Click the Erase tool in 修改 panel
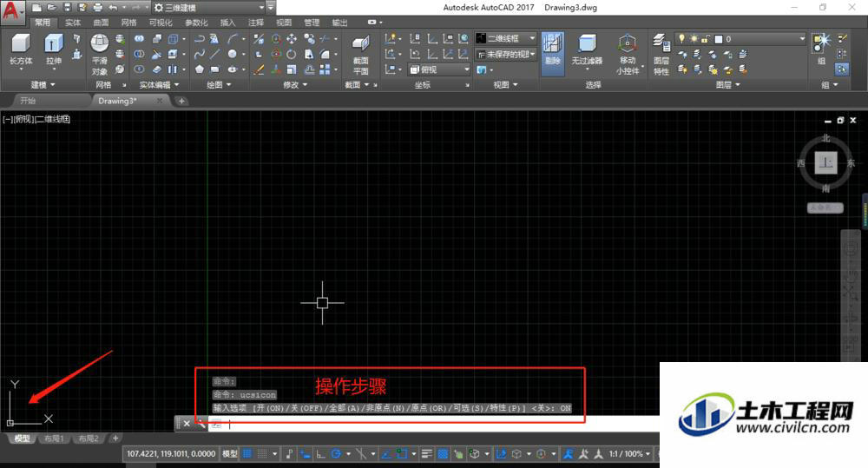Viewport: 868px width, 468px height. [259, 69]
